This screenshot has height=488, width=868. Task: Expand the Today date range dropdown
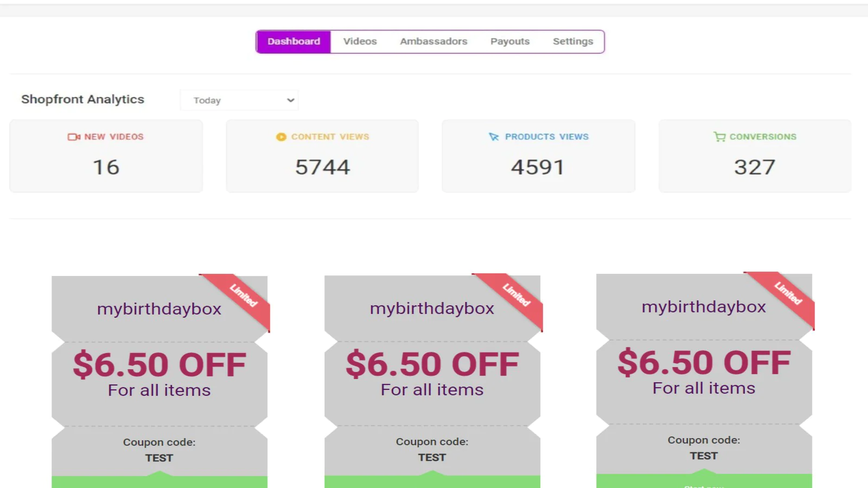(239, 100)
